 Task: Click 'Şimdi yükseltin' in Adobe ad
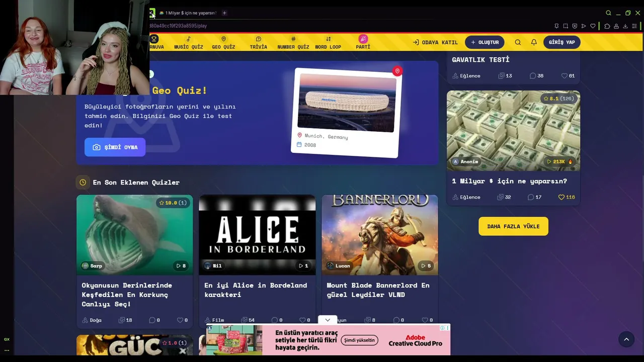pyautogui.click(x=359, y=340)
